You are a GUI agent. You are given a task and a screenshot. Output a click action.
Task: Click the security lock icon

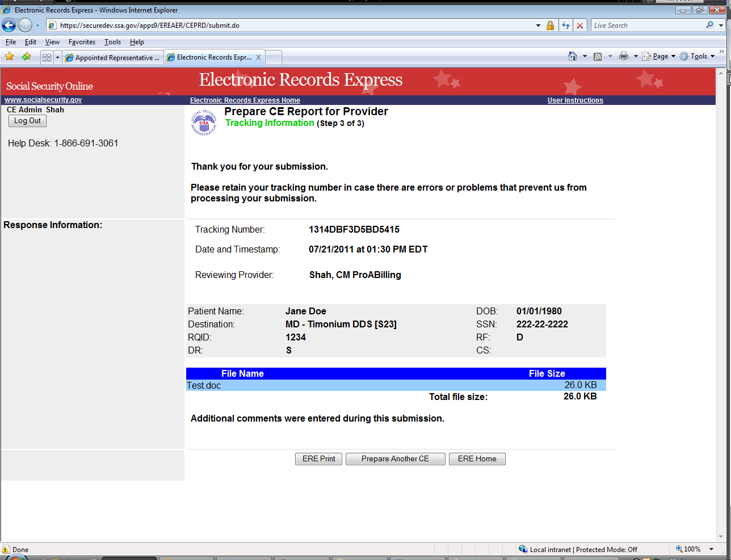pyautogui.click(x=550, y=26)
